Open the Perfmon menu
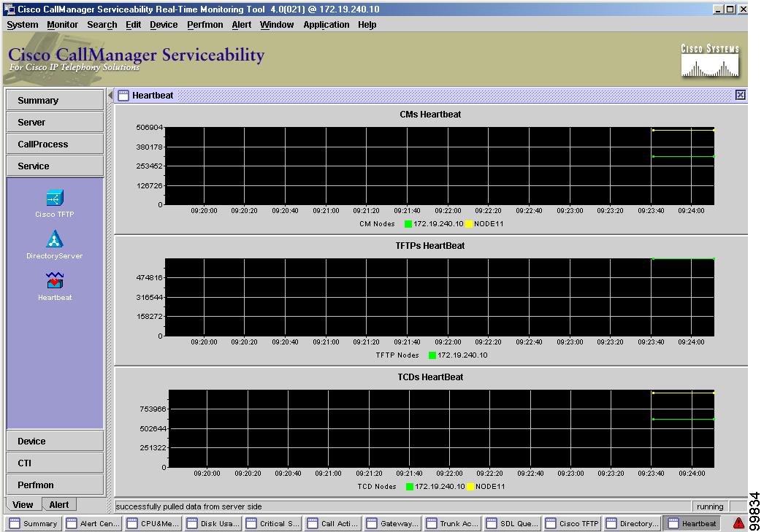 coord(205,25)
